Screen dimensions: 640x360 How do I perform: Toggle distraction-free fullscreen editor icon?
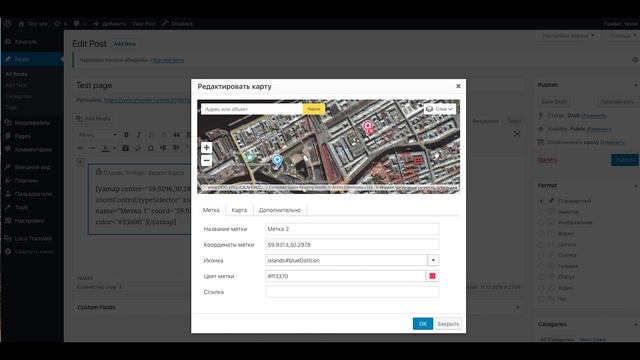tap(517, 134)
